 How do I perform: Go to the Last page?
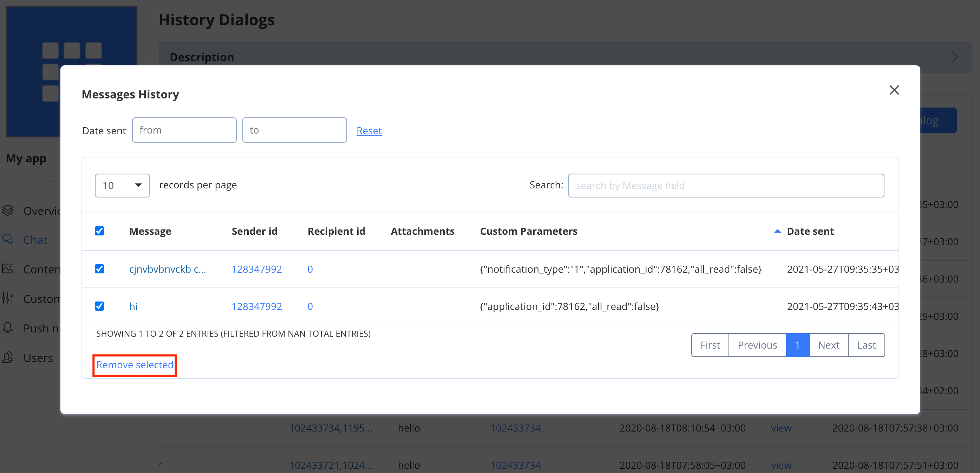pyautogui.click(x=866, y=345)
